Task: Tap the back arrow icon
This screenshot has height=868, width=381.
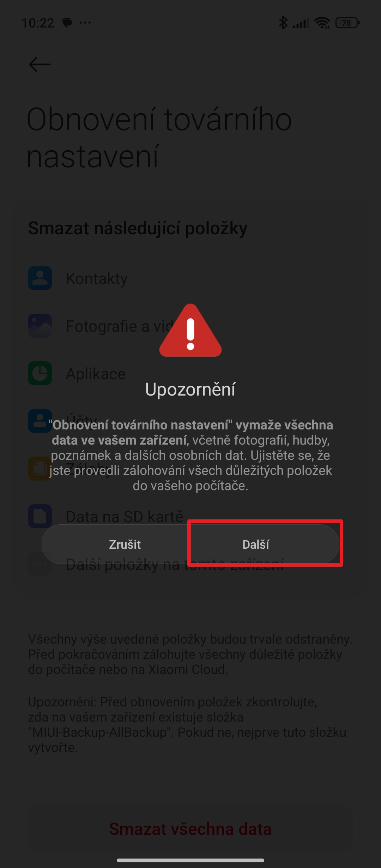Action: (x=40, y=64)
